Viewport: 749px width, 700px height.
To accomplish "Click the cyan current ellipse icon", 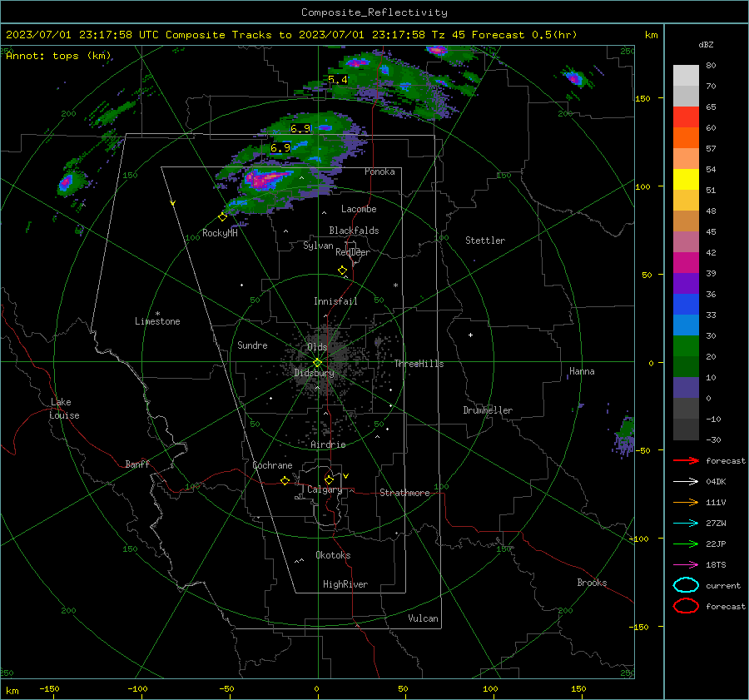I will [x=686, y=585].
